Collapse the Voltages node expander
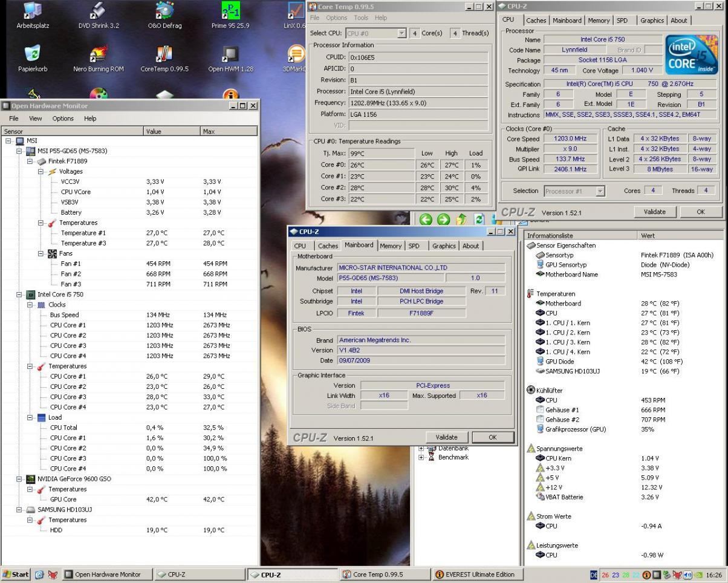Screen dimensions: 728x583 click(41, 172)
